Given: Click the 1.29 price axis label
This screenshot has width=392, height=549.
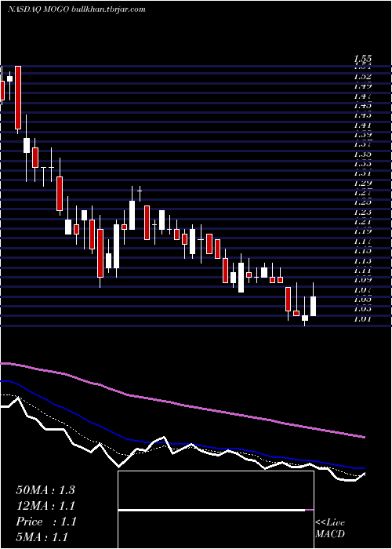Looking at the screenshot, I should [x=362, y=183].
